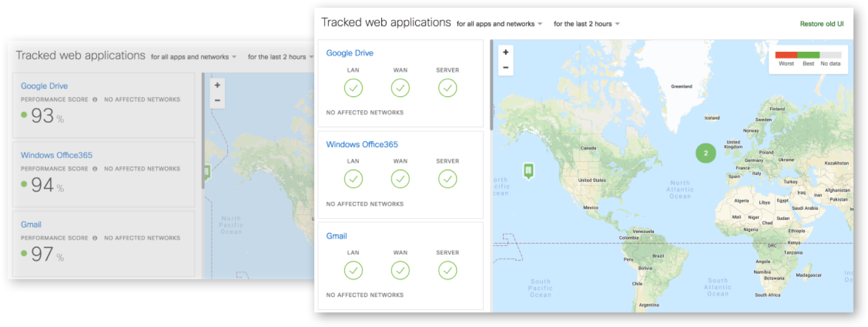Click the Restore old UI link
Viewport: 868px width, 327px height.
click(x=822, y=24)
